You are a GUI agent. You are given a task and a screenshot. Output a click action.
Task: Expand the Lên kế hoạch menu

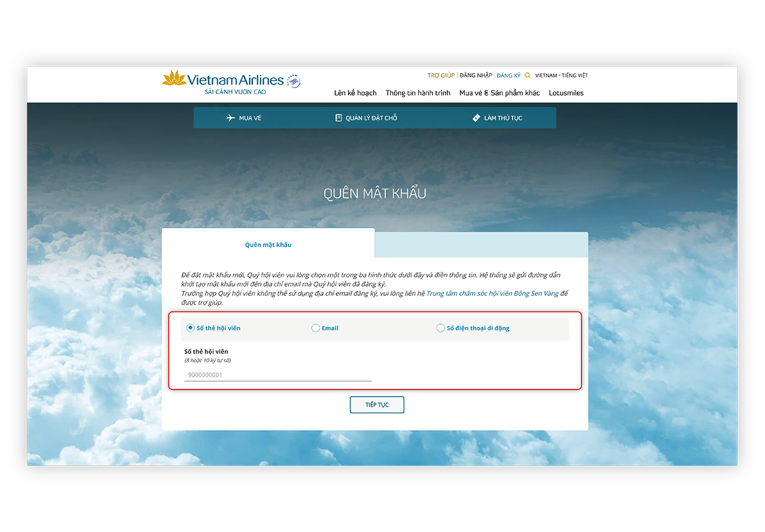(356, 93)
